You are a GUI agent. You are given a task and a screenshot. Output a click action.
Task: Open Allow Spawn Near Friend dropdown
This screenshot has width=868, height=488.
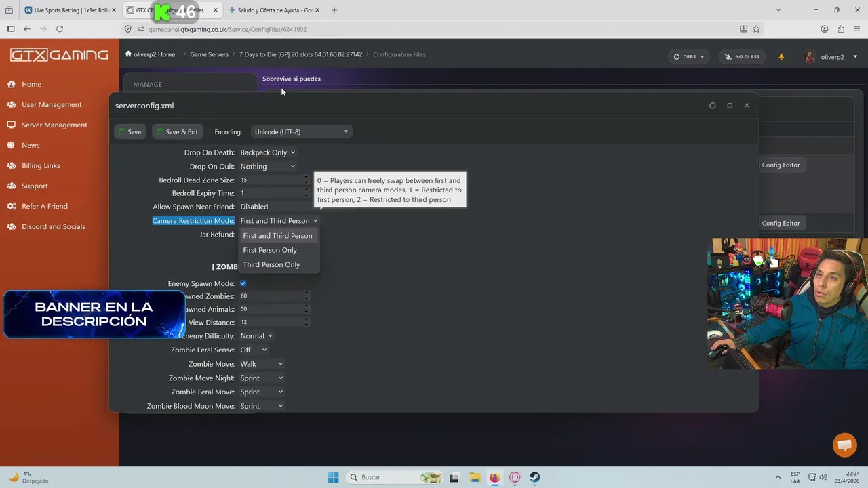(x=274, y=207)
